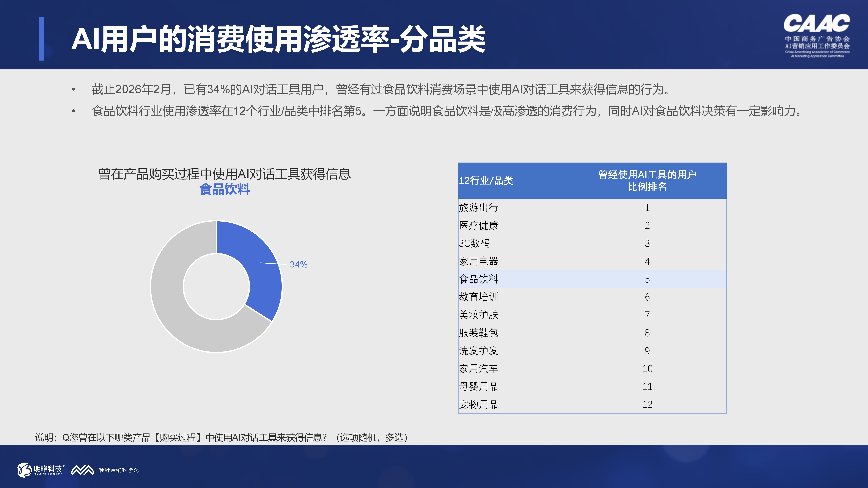The width and height of the screenshot is (868, 488).
Task: Click the CAAC logo in the header
Action: click(817, 36)
